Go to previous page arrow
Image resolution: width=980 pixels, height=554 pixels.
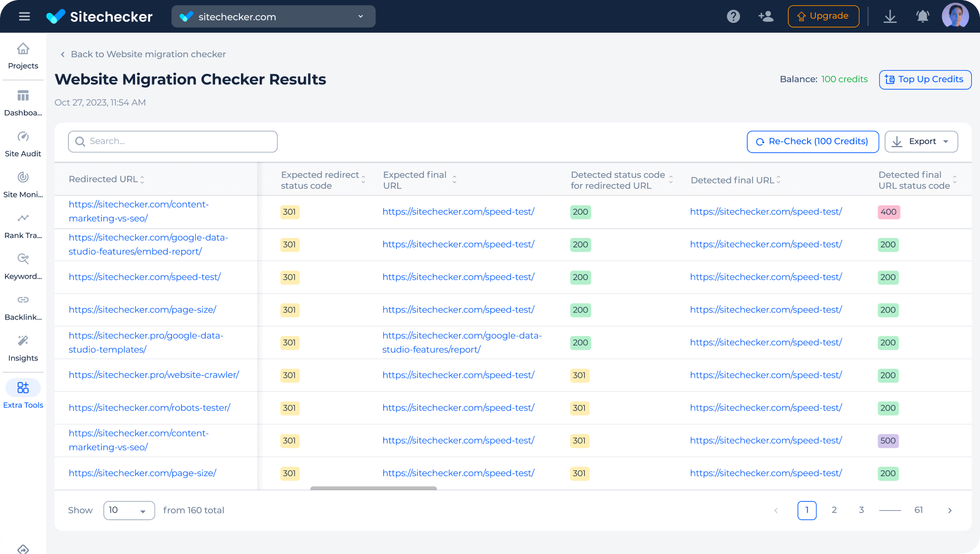[x=776, y=510]
